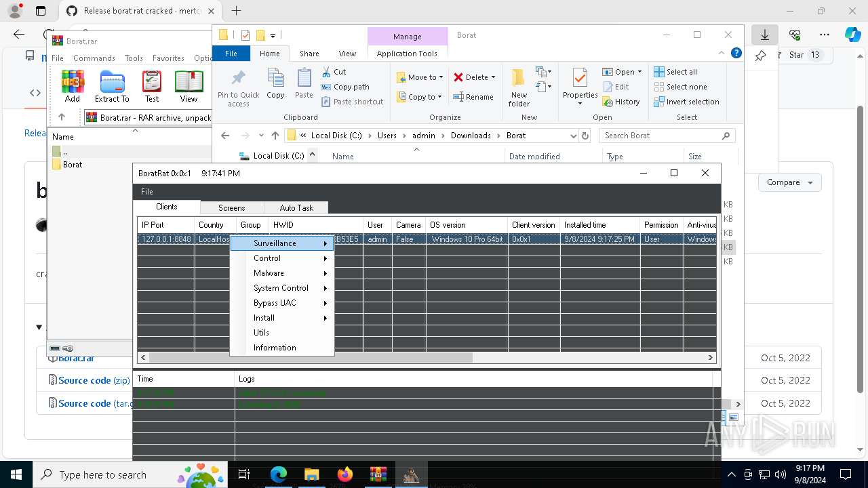The width and height of the screenshot is (868, 488).
Task: Click Select none in ribbon
Action: tap(680, 87)
